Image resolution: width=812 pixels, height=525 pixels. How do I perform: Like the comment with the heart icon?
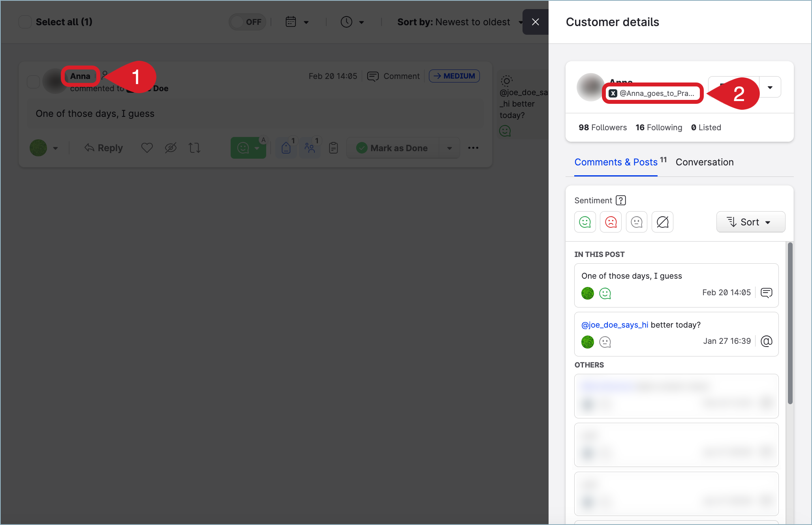[147, 148]
